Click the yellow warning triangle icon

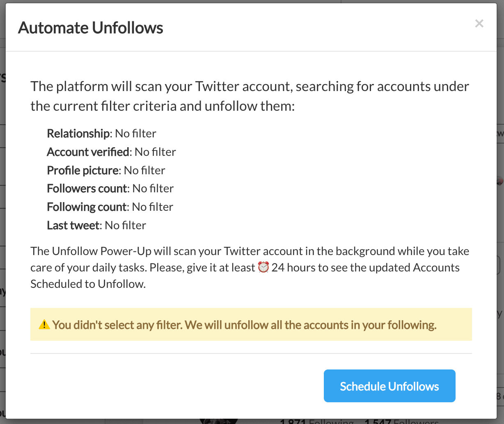[x=44, y=325]
